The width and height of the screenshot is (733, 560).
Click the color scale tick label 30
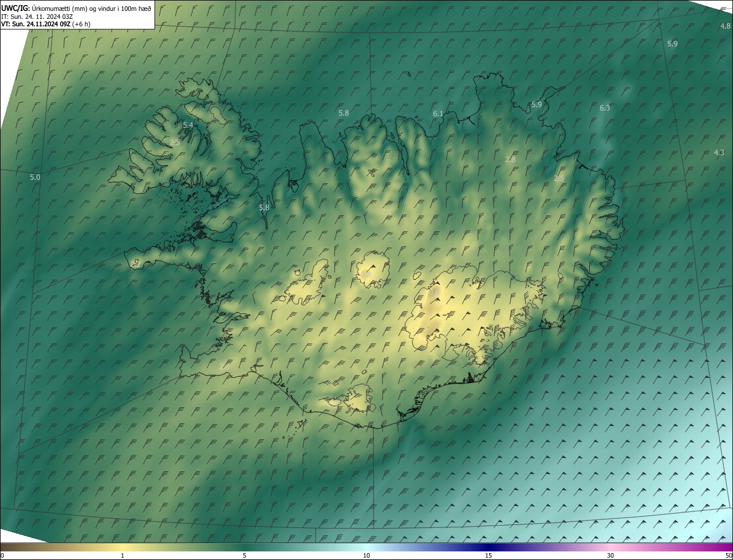(x=610, y=555)
